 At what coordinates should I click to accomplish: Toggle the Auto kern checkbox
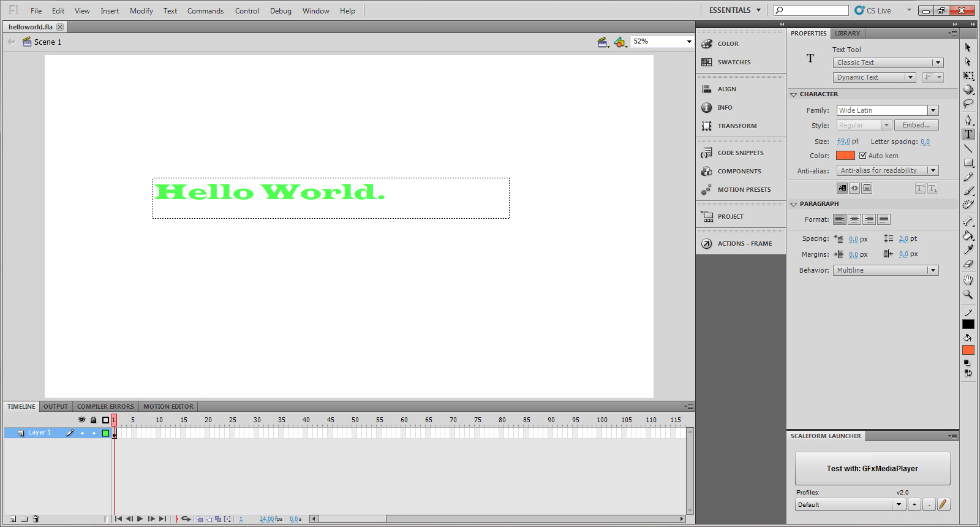(x=863, y=156)
